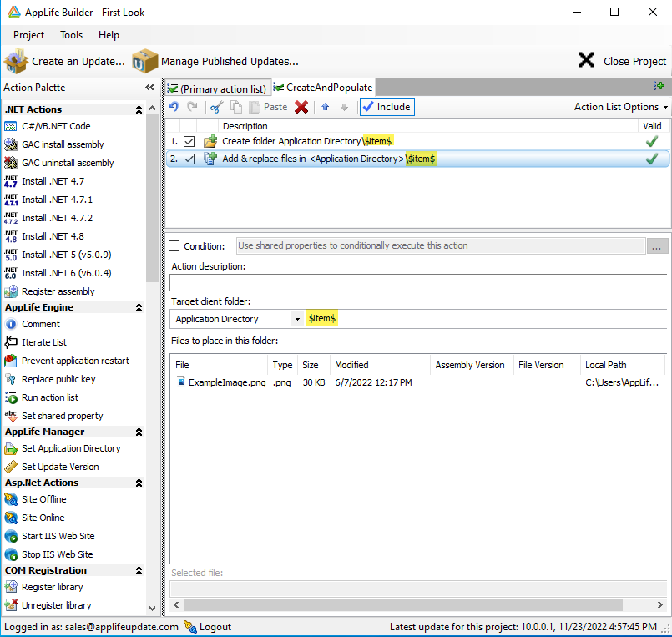Click the red X delete action icon
The height and width of the screenshot is (637, 672).
(x=301, y=107)
